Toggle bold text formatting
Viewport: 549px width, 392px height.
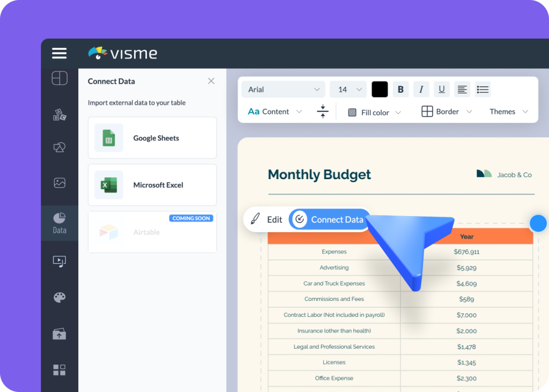(400, 89)
